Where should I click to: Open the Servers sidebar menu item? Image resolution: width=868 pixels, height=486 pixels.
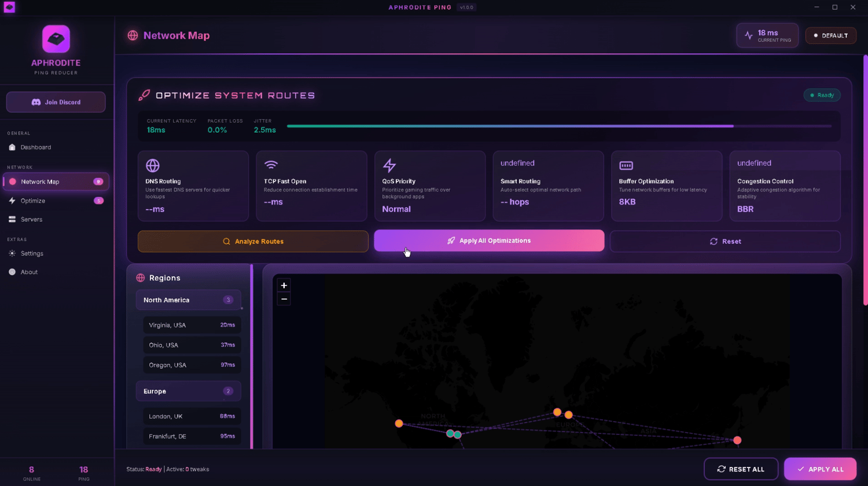(x=56, y=220)
